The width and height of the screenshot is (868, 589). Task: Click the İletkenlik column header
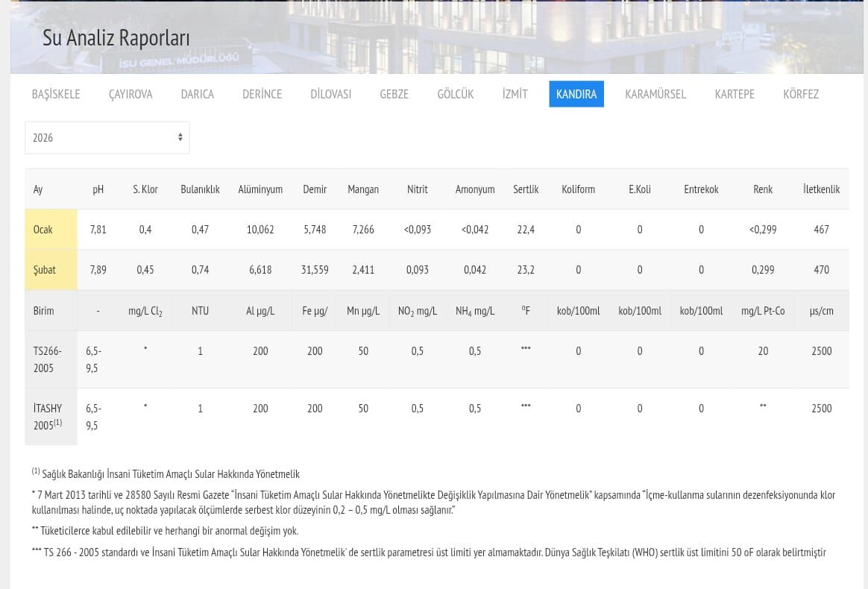point(821,189)
